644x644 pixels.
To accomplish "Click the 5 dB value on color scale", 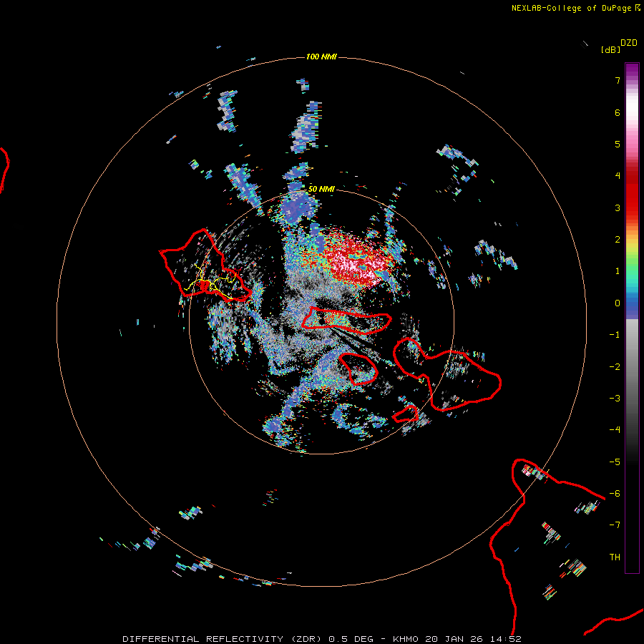I will tap(618, 144).
